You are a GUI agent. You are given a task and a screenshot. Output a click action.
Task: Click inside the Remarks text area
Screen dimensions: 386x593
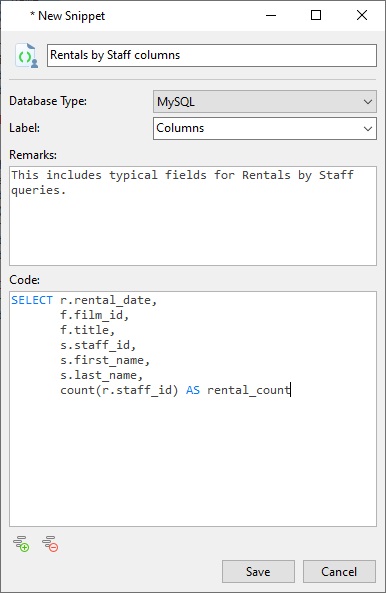click(193, 216)
